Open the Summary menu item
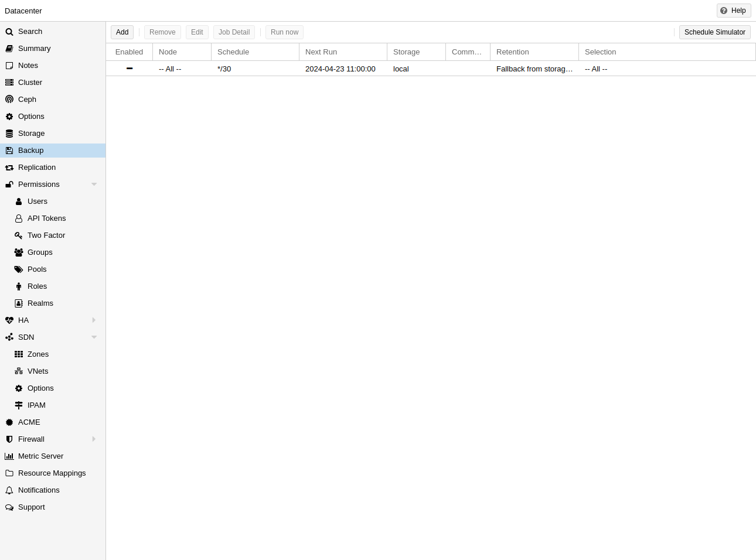This screenshot has width=756, height=560. pyautogui.click(x=34, y=49)
